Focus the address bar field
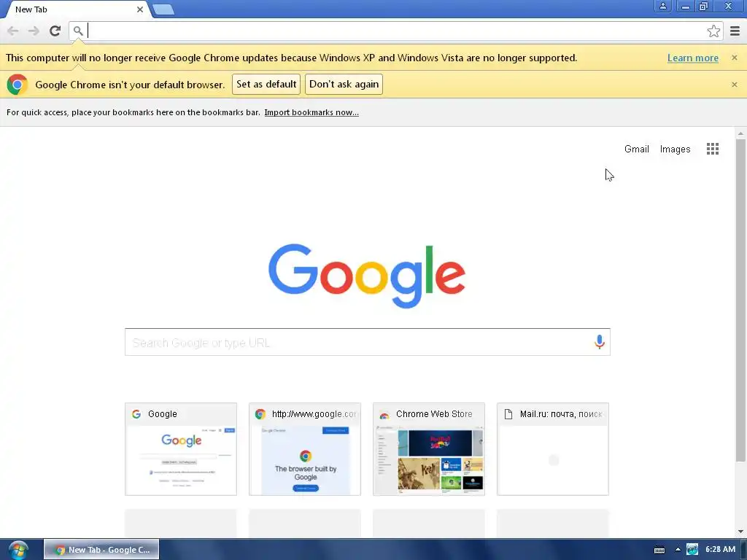This screenshot has width=747, height=560. tap(395, 31)
